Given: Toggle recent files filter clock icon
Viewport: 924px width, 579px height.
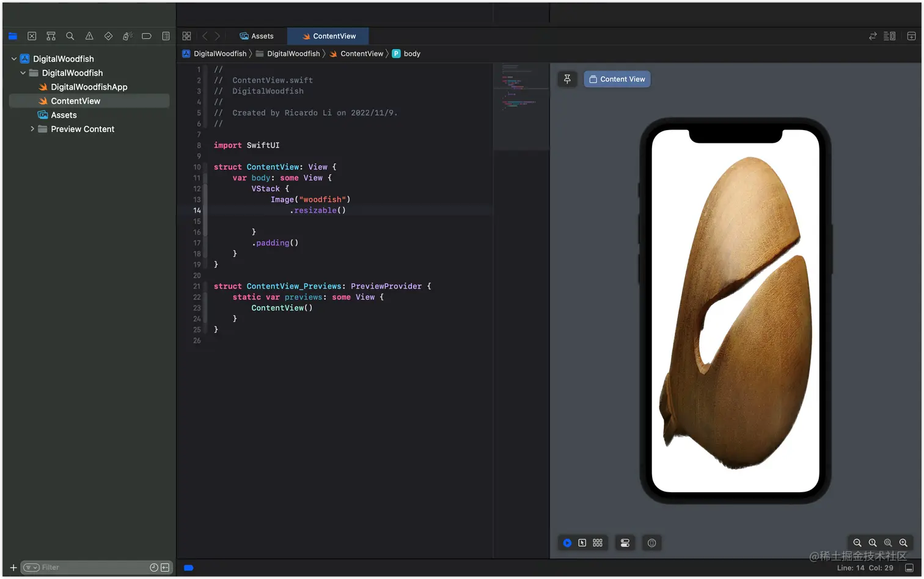Looking at the screenshot, I should [x=154, y=567].
